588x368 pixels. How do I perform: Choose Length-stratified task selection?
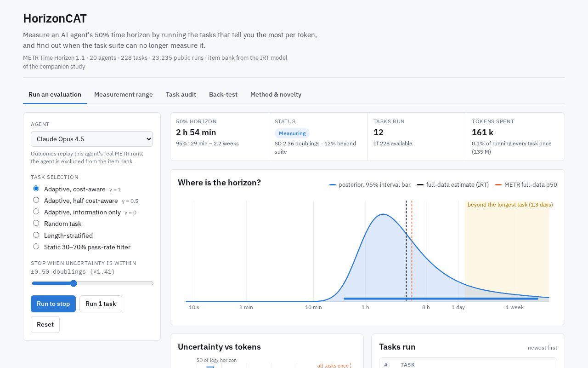(x=36, y=235)
